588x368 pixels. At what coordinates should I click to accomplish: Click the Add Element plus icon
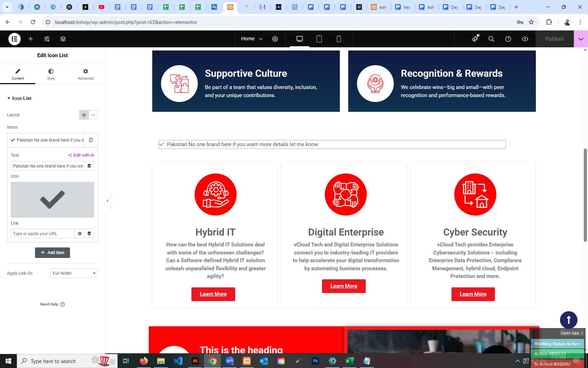pyautogui.click(x=31, y=39)
